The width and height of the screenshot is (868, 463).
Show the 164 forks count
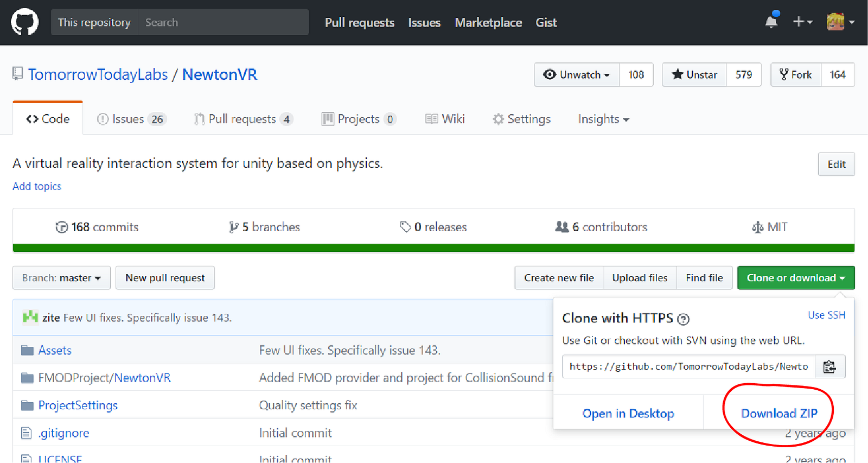(x=838, y=75)
